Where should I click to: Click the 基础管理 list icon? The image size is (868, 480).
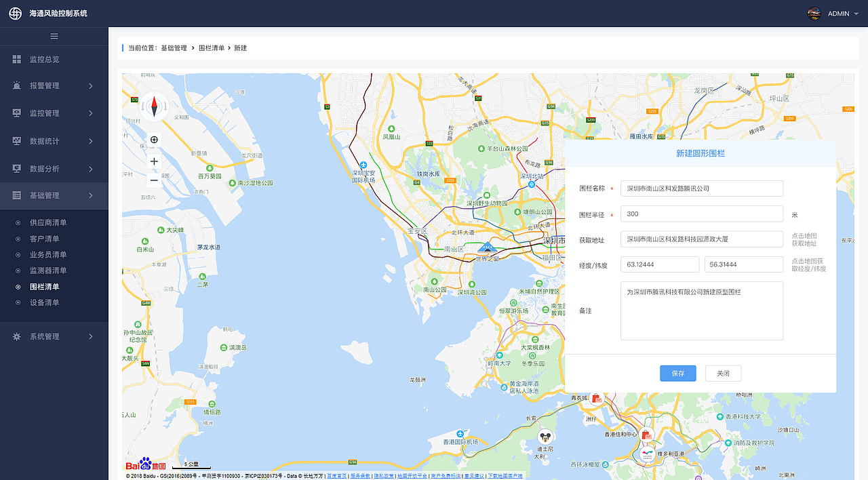pyautogui.click(x=16, y=195)
